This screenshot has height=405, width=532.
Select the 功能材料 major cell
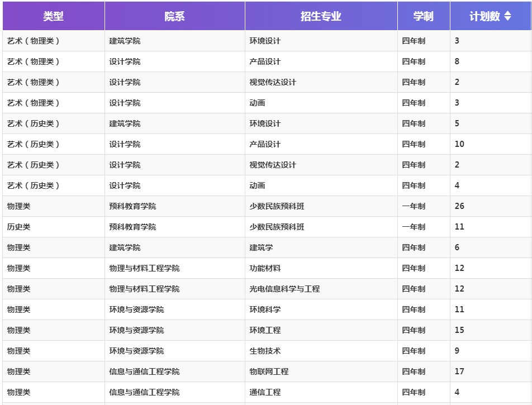[265, 268]
